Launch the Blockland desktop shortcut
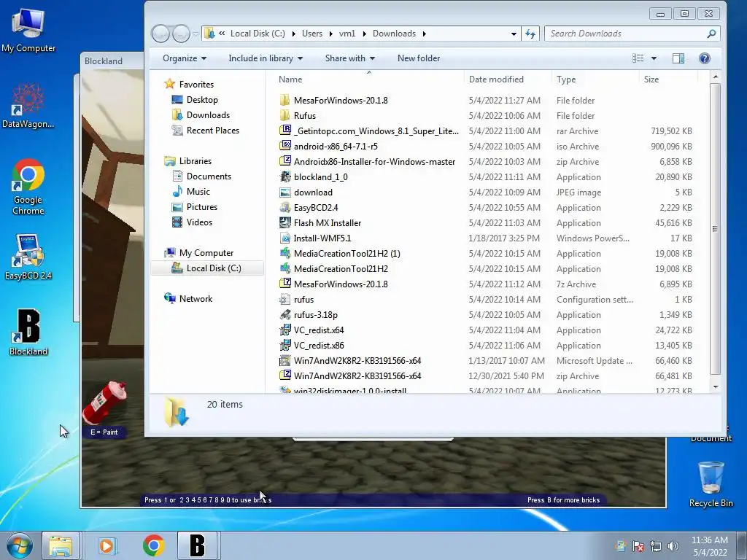Viewport: 747px width, 560px height. pyautogui.click(x=28, y=332)
